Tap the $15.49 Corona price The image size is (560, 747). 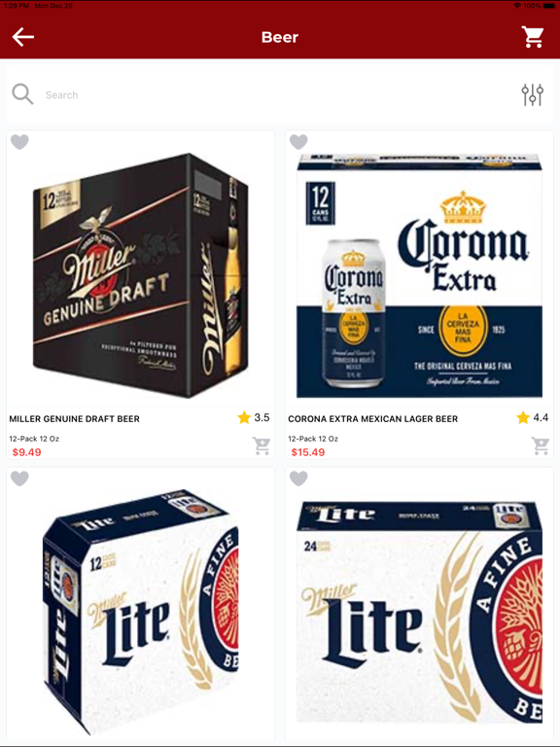(x=307, y=452)
